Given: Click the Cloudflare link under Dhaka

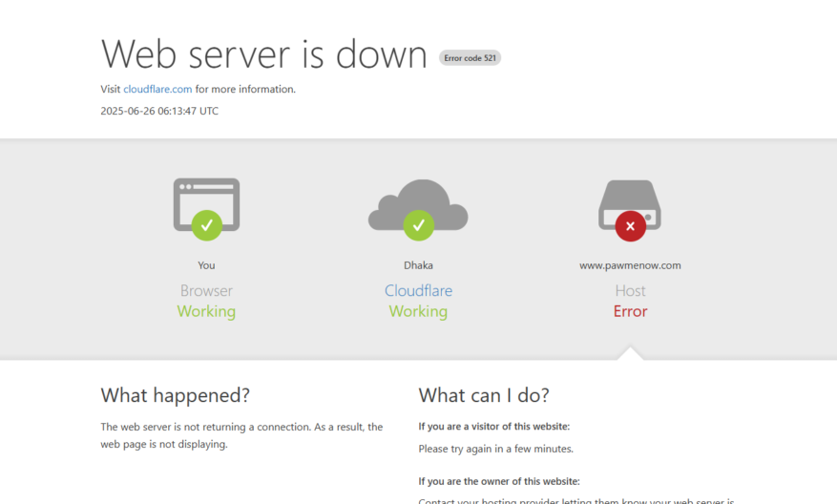Looking at the screenshot, I should click(418, 290).
